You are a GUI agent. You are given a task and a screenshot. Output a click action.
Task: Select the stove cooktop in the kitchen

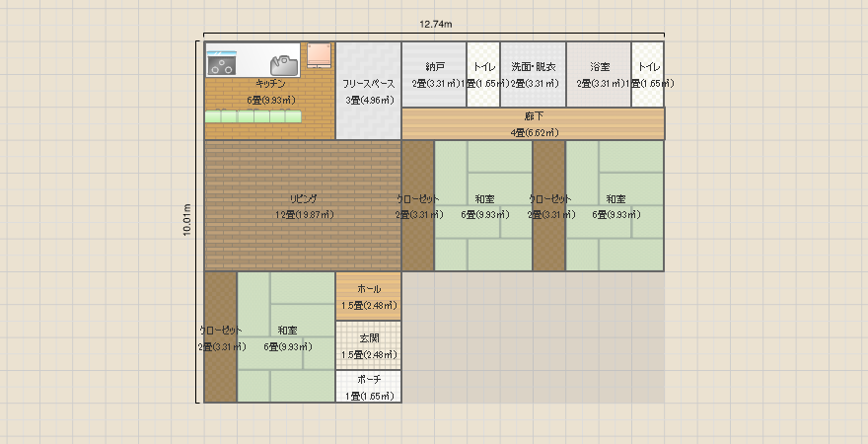pyautogui.click(x=221, y=63)
